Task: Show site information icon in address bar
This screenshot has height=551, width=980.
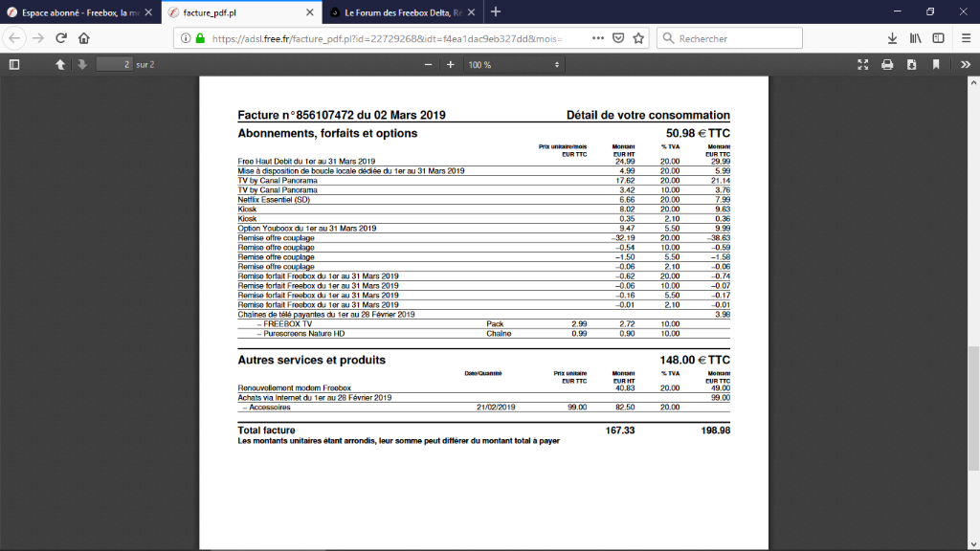Action: [186, 38]
